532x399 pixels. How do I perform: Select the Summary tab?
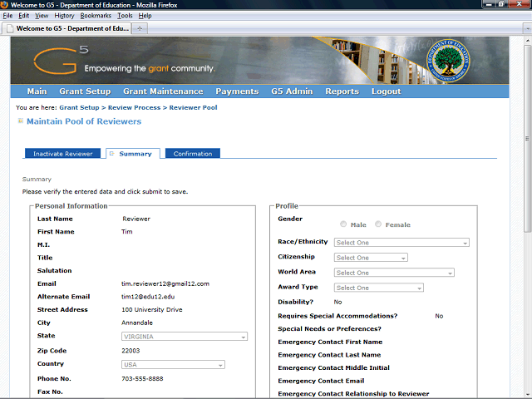point(133,154)
